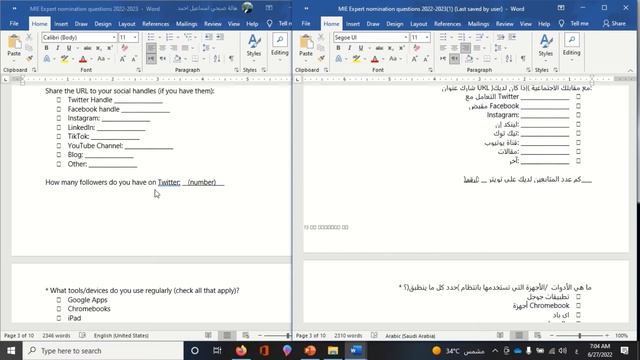Open Insert tab in left Word window
Screen dimensions: 640x360
(61, 24)
